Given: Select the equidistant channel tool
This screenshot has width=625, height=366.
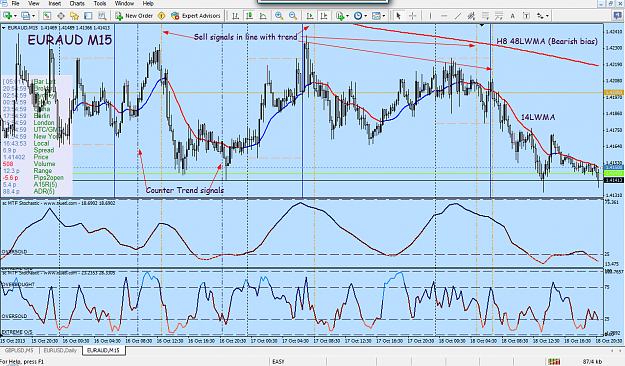Looking at the screenshot, I should tap(472, 16).
